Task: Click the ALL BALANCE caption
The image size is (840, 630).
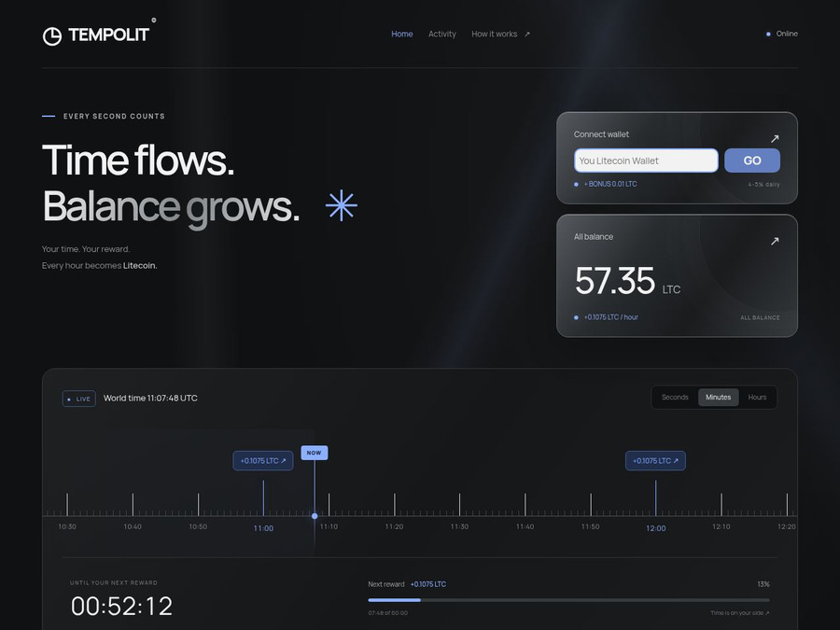Action: click(760, 317)
